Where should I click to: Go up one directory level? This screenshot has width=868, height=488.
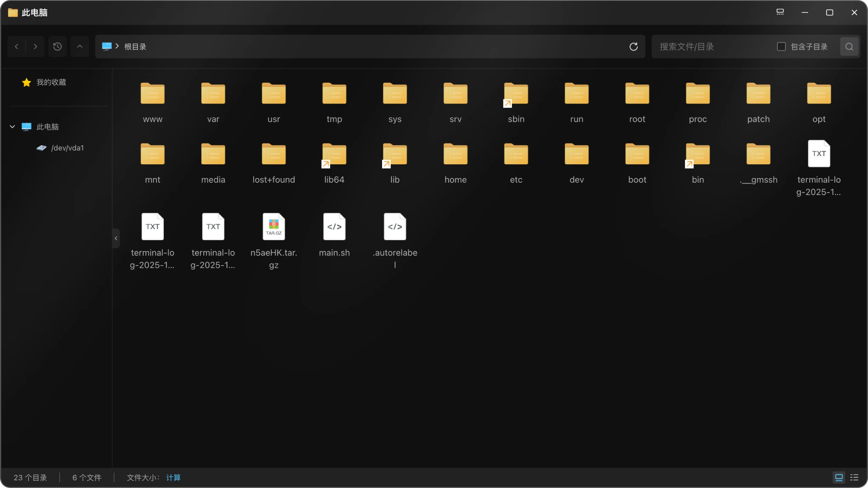80,46
